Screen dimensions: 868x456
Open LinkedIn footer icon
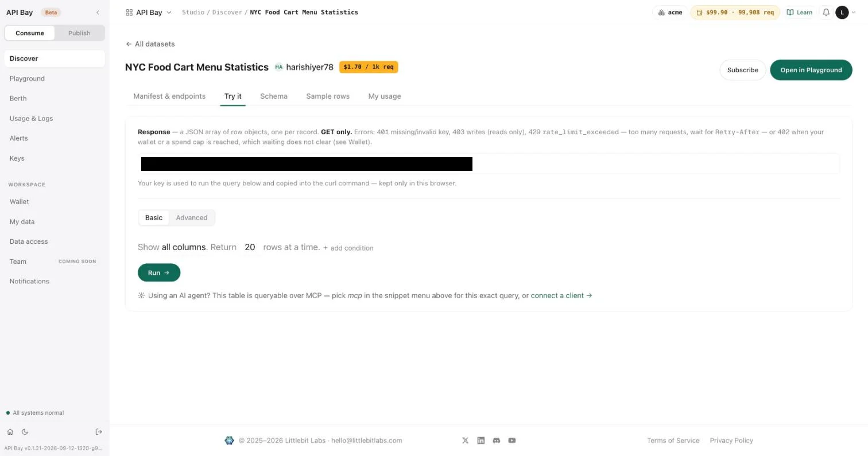click(x=480, y=441)
